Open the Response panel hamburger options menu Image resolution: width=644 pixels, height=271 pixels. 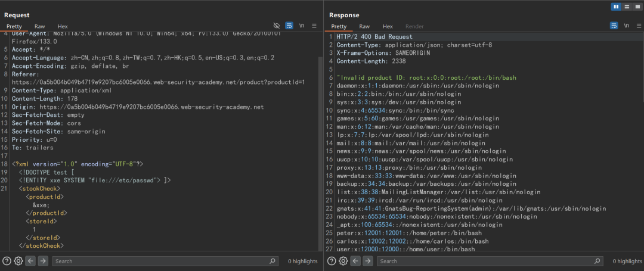tap(639, 26)
